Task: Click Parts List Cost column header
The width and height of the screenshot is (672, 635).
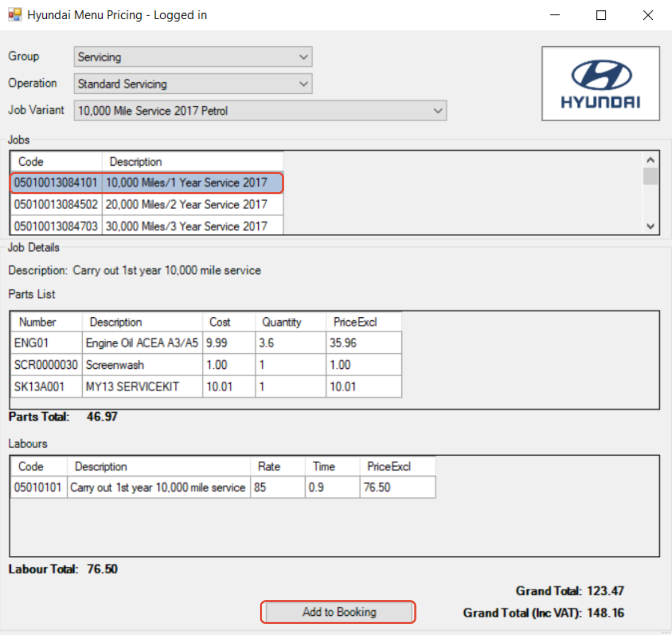Action: click(229, 322)
